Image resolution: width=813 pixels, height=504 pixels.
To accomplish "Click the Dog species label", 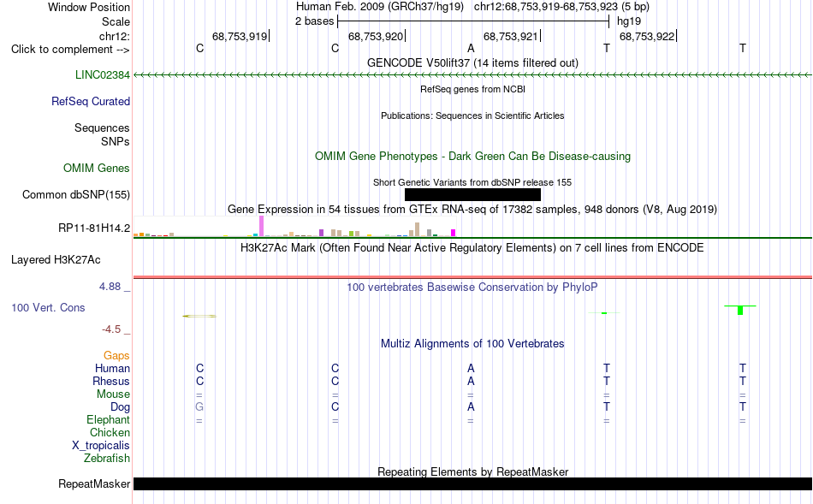I will 120,407.
